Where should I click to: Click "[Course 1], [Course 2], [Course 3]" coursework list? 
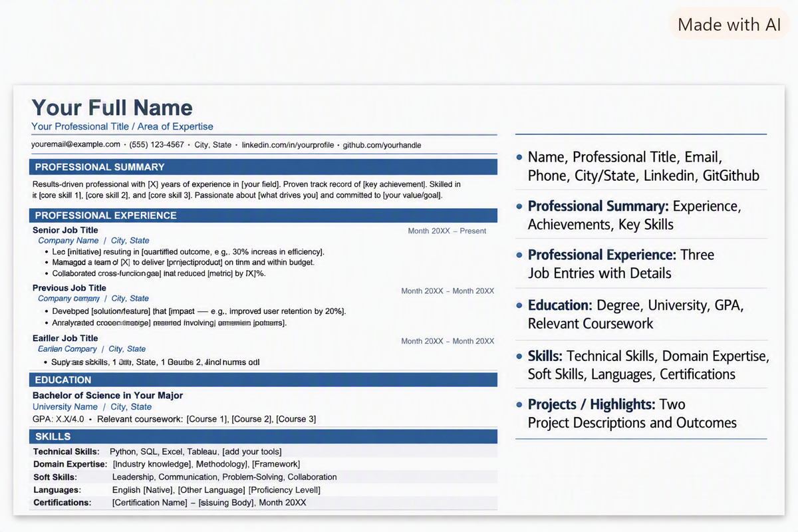coord(251,419)
